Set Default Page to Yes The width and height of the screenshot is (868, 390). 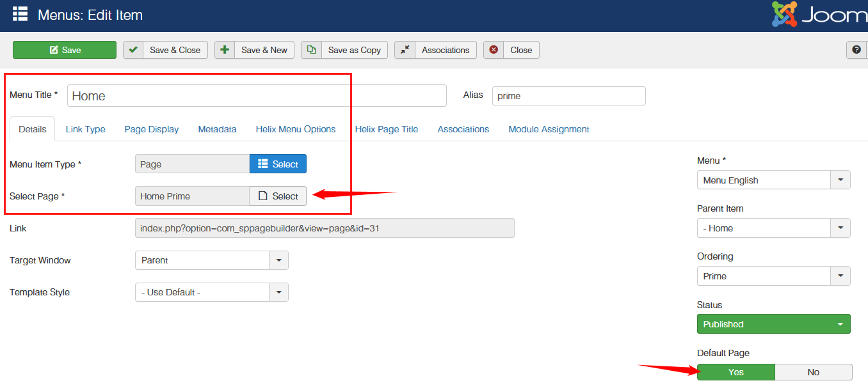735,372
